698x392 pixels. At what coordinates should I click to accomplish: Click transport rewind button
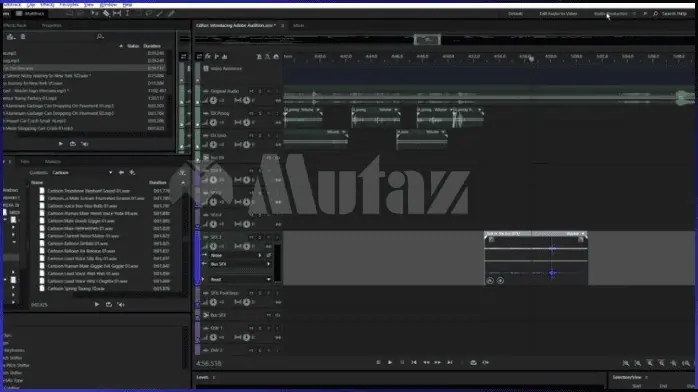click(x=426, y=363)
